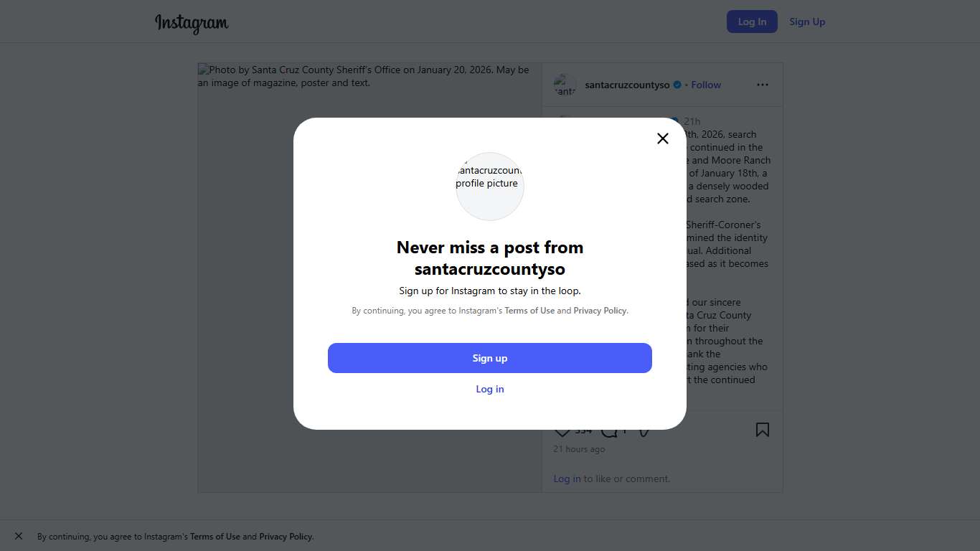
Task: Click the small santacruzcountyso avatar in post header
Action: pos(565,85)
